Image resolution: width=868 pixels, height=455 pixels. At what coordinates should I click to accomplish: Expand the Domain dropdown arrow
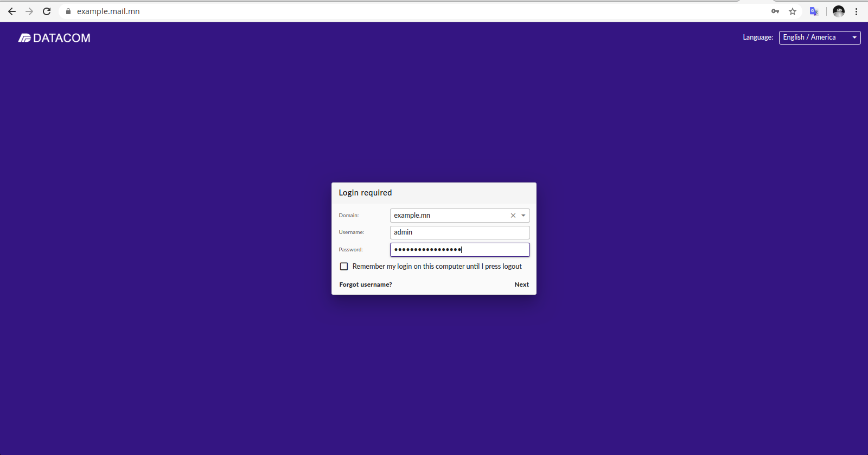pos(524,216)
